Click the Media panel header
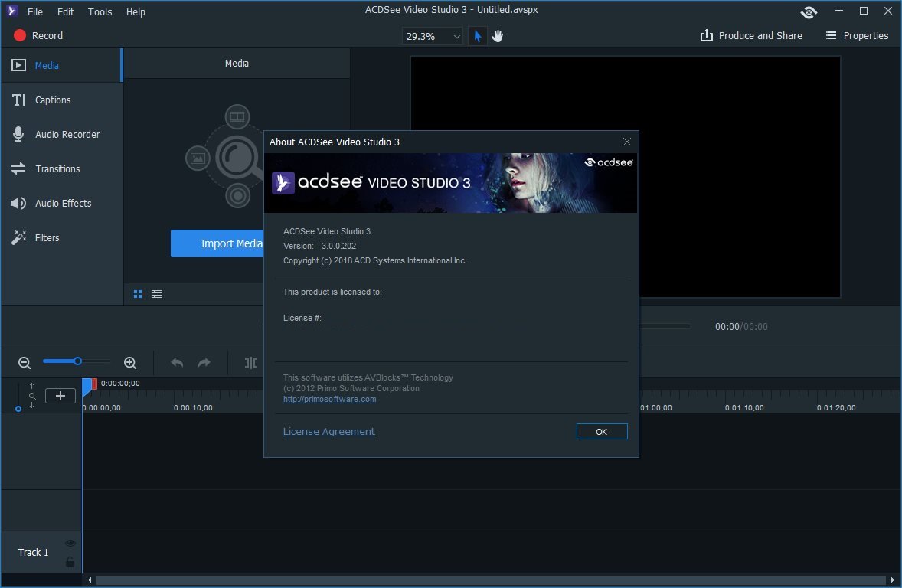Viewport: 902px width, 588px height. point(237,64)
